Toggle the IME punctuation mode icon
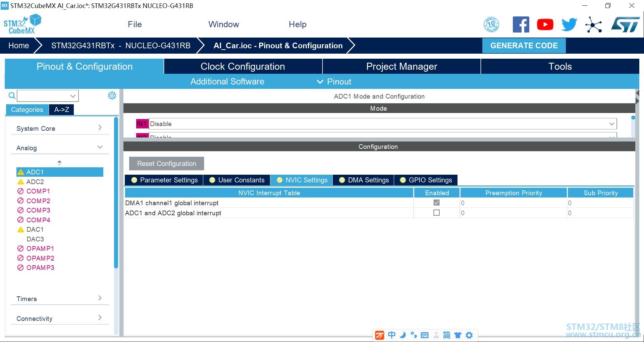 pos(414,335)
